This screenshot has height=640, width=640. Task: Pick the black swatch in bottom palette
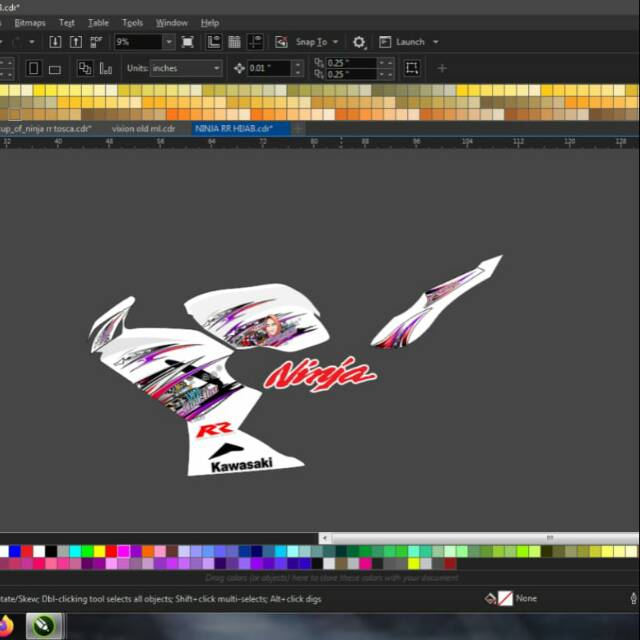point(51,551)
